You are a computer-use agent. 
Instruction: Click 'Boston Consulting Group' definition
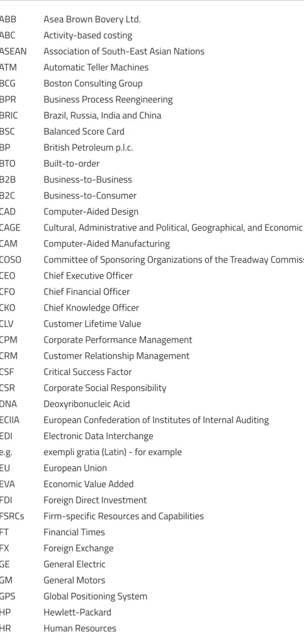tap(93, 84)
